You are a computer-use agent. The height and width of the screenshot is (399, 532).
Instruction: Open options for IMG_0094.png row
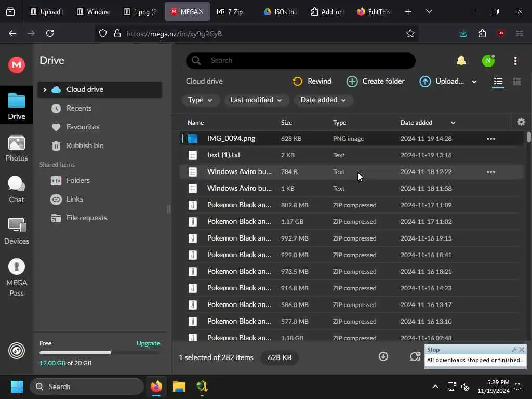490,139
